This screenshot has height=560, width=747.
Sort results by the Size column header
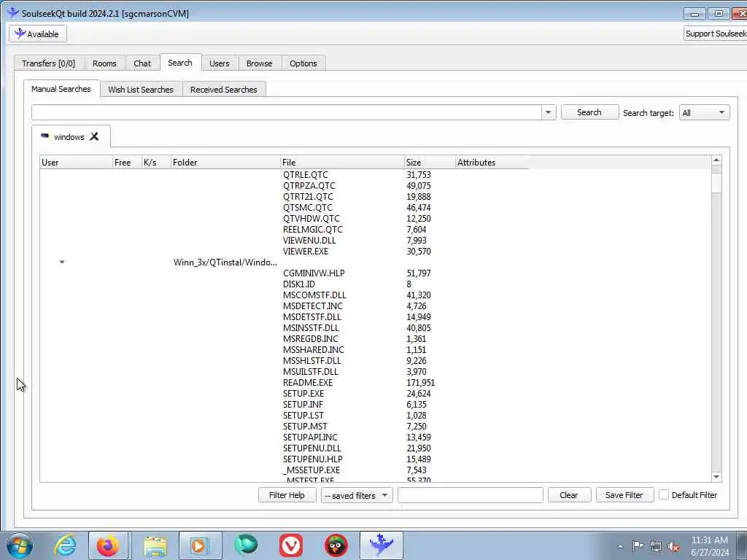[430, 163]
